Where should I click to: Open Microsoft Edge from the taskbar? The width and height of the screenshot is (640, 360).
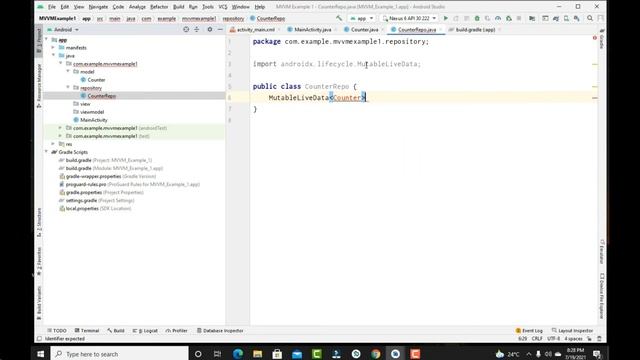pos(238,354)
